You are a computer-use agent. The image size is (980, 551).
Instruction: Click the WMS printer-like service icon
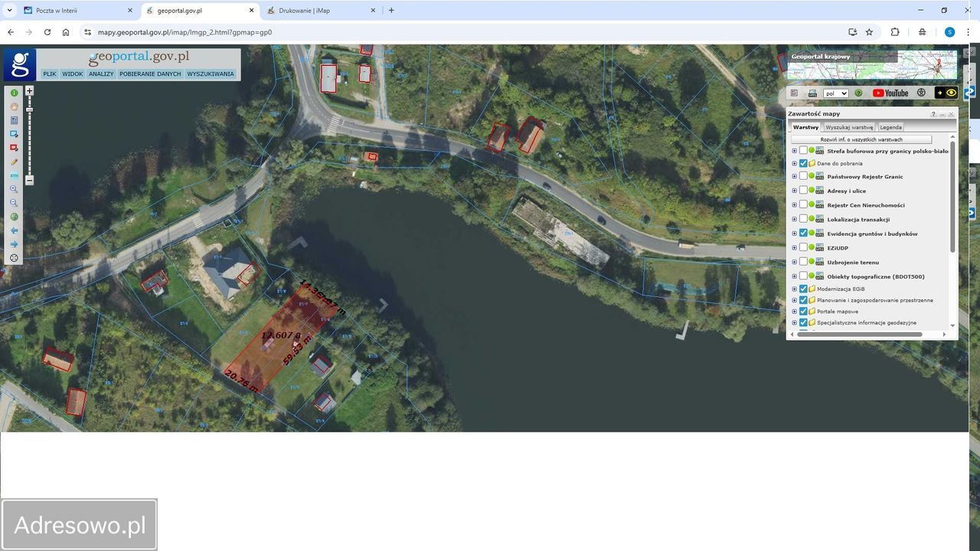tap(812, 93)
